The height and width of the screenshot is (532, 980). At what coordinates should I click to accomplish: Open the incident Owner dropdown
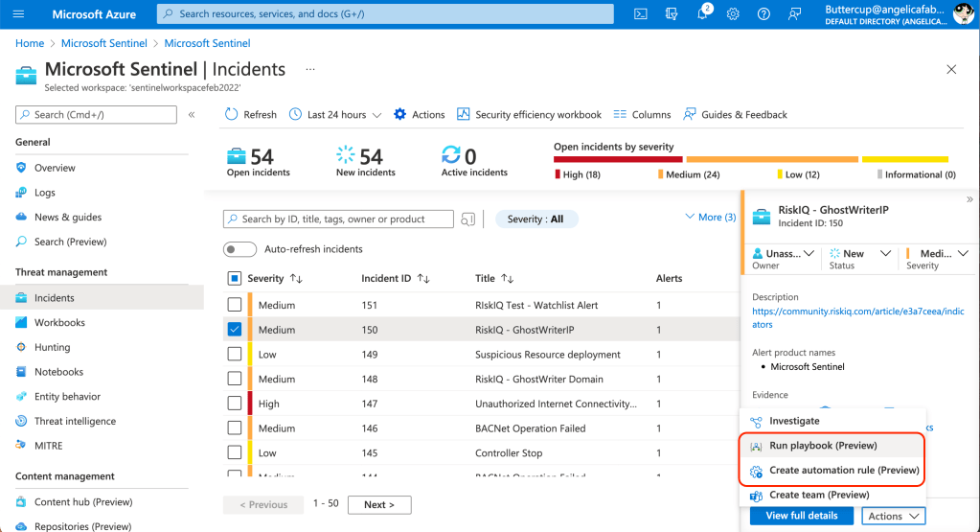coord(783,254)
